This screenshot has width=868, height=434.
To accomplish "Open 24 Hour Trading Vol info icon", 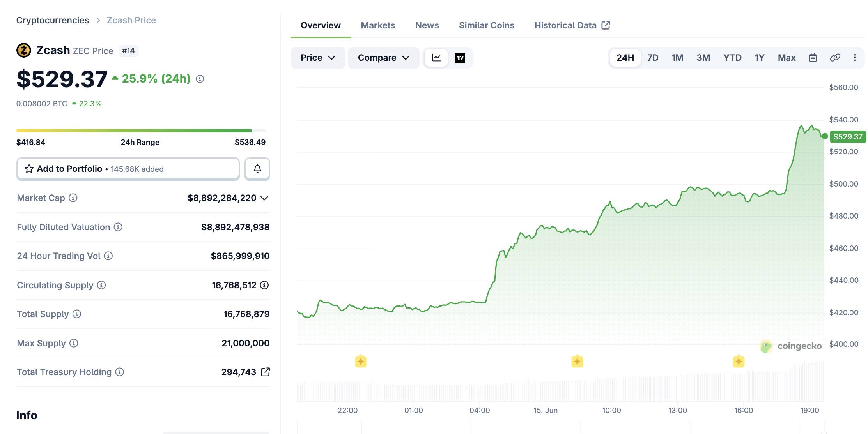I will point(108,256).
